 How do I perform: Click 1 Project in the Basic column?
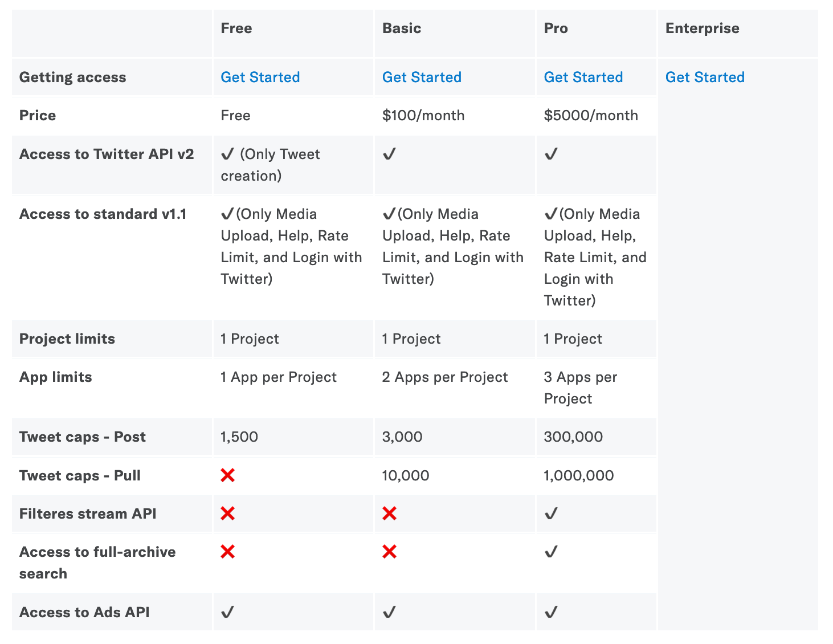point(411,339)
